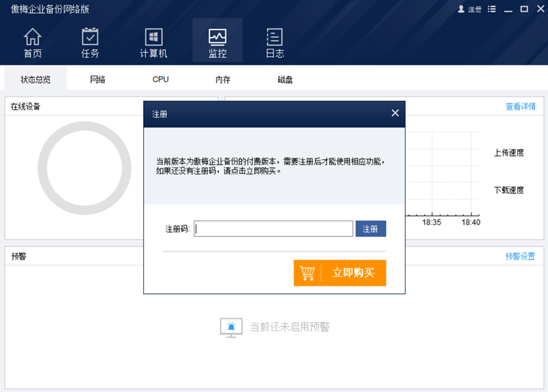
Task: Open the list menu icon in title bar
Action: (492, 10)
